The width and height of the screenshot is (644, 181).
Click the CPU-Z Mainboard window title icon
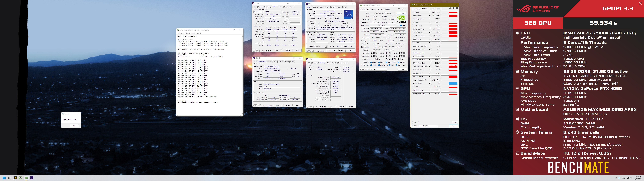[x=254, y=58]
